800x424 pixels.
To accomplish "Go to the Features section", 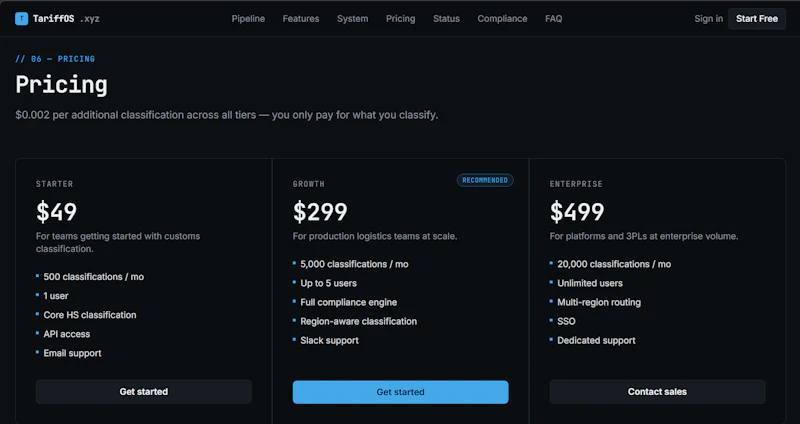I will [301, 19].
